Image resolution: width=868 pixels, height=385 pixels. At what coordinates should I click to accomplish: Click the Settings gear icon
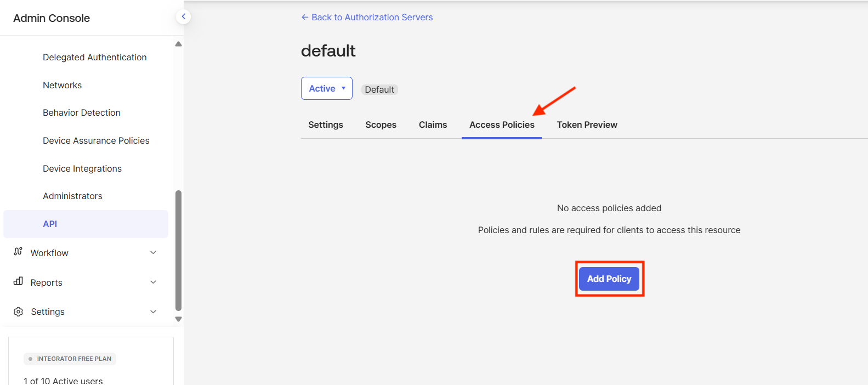coord(18,312)
